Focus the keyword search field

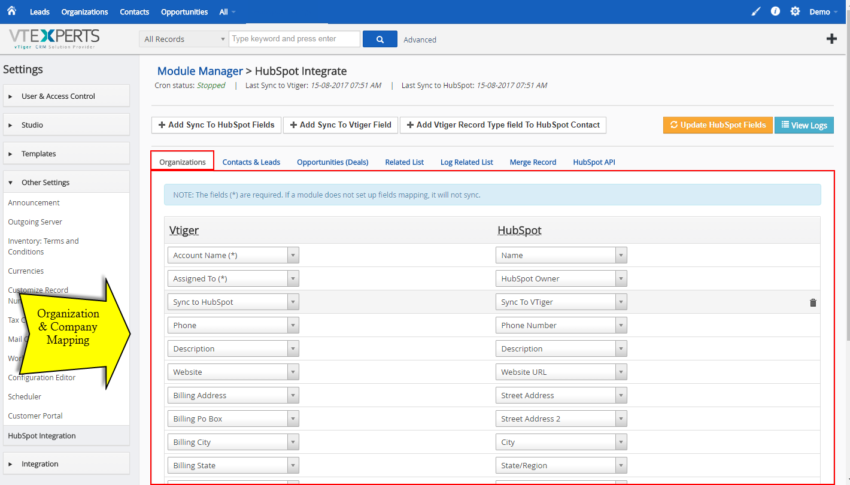[x=294, y=39]
